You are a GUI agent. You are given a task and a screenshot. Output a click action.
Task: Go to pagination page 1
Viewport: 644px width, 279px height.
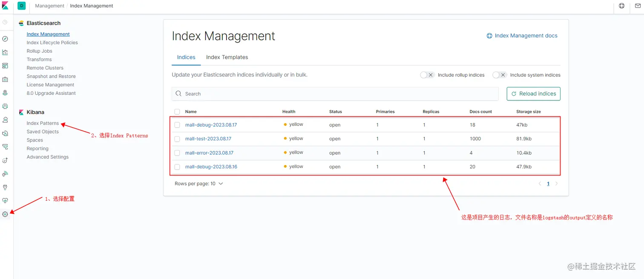(548, 184)
